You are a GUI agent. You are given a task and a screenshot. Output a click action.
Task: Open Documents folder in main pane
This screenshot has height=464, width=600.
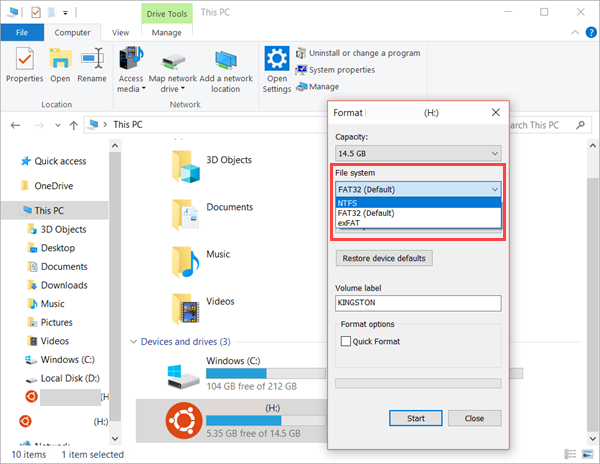213,214
